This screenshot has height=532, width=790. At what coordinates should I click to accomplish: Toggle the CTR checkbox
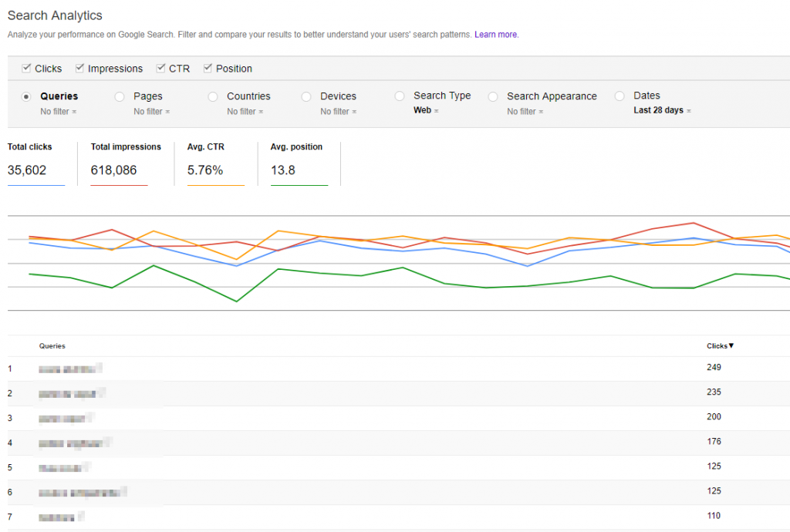point(160,68)
